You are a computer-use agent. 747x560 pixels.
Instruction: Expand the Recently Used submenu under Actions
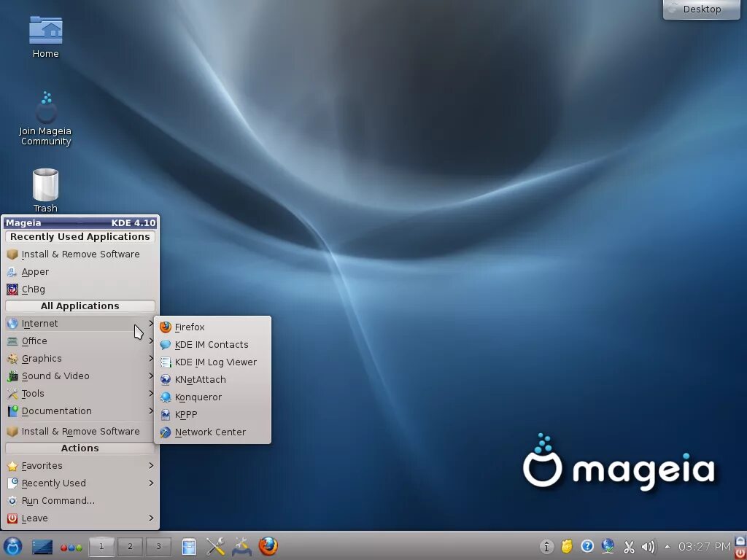click(x=80, y=483)
